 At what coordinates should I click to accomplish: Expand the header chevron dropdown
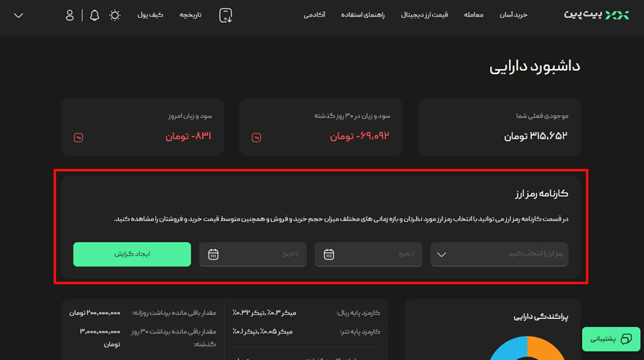pyautogui.click(x=19, y=16)
